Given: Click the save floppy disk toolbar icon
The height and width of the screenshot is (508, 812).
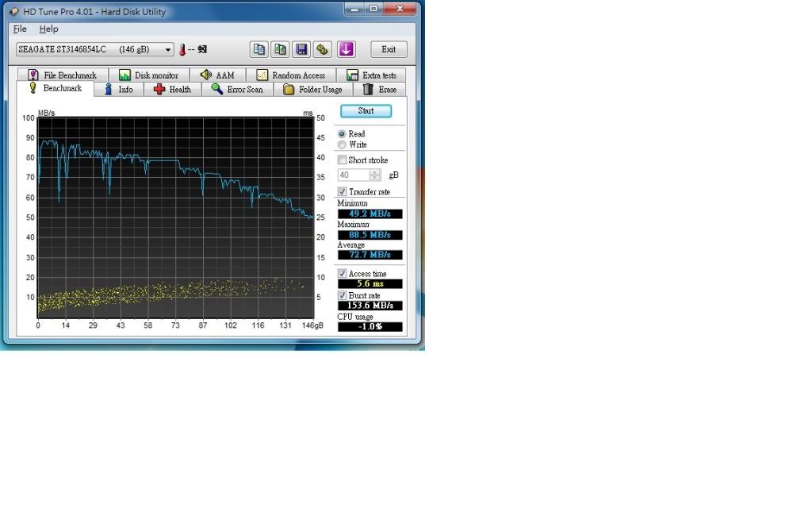Looking at the screenshot, I should [301, 49].
